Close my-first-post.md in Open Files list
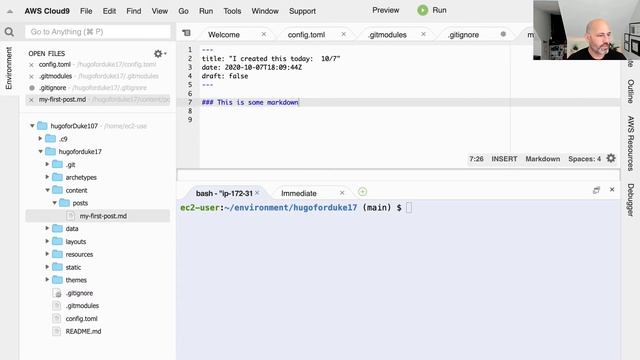Screen dimensions: 640x360 point(31,100)
